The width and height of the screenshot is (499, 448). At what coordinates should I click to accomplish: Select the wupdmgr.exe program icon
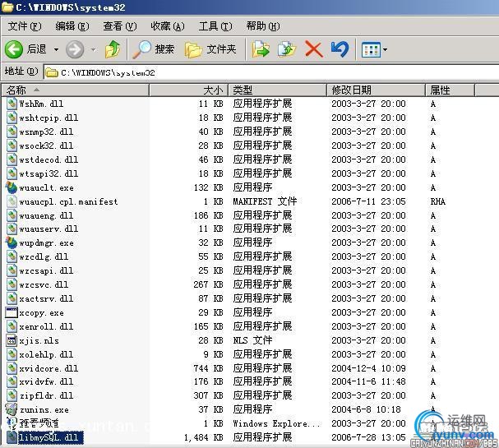click(12, 242)
